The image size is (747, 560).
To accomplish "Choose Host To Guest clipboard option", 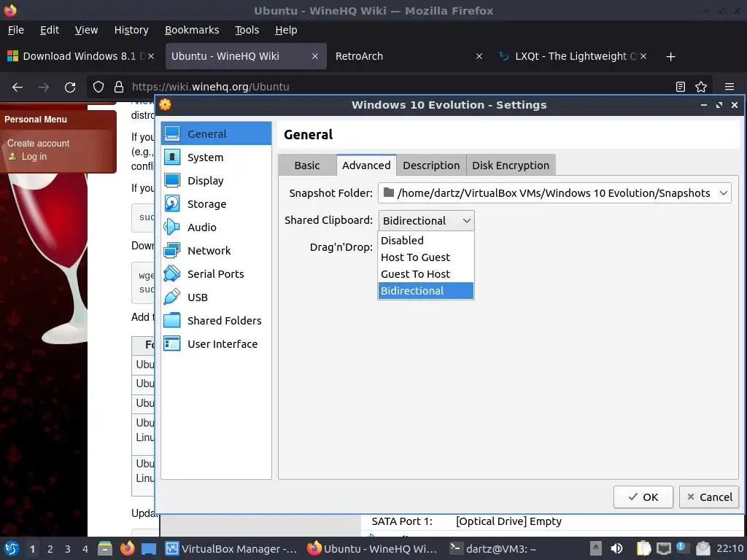I will coord(426,257).
